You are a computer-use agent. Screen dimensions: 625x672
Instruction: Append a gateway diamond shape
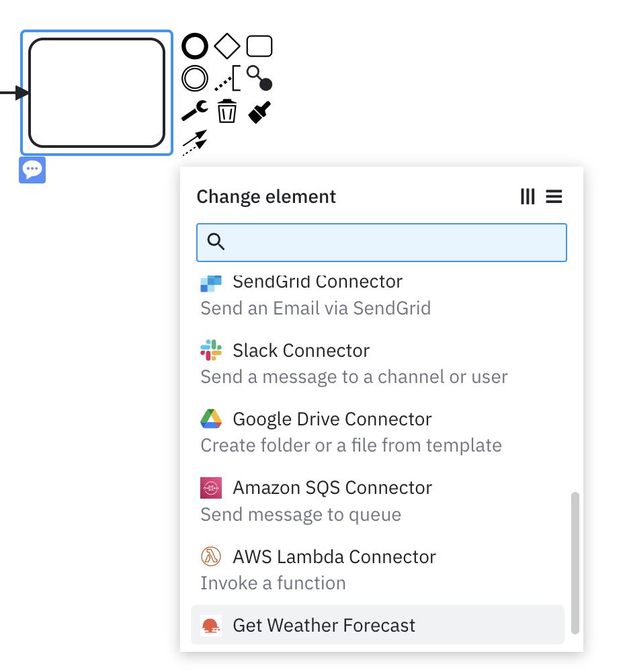coord(226,46)
